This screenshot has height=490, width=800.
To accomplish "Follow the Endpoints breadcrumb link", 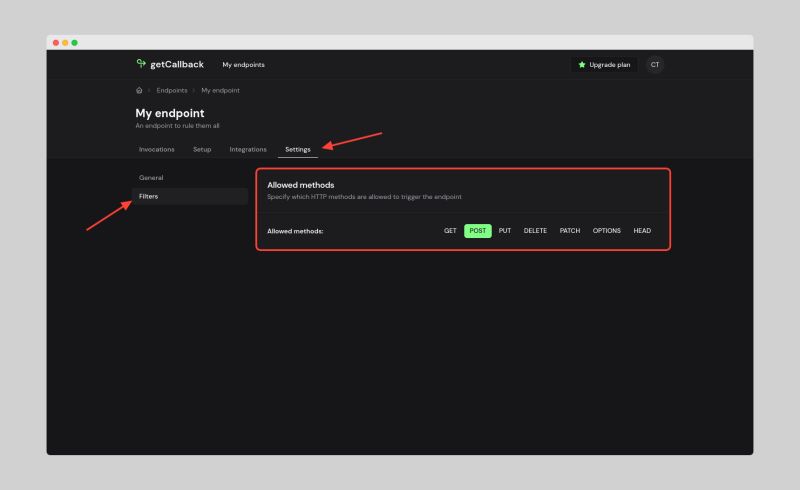I will tap(172, 90).
